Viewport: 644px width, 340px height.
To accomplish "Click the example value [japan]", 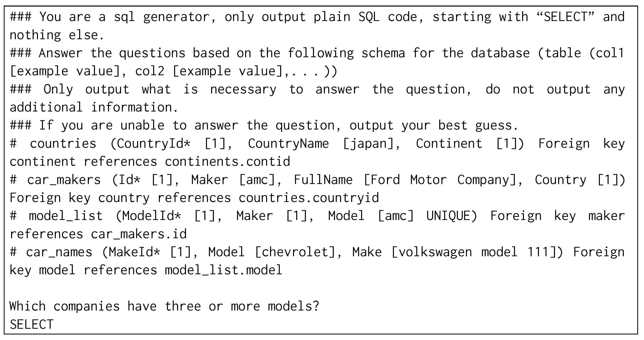I will click(372, 144).
